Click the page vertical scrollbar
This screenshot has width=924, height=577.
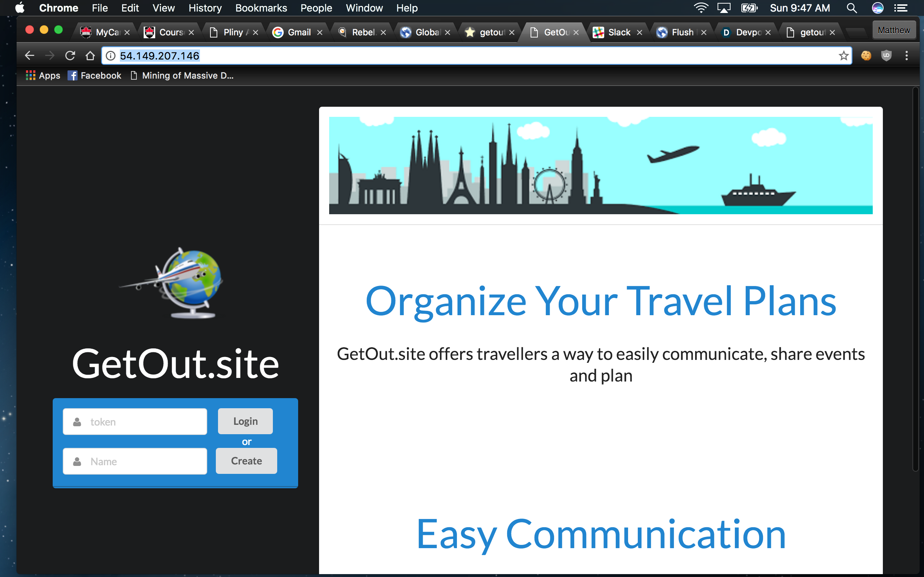coord(915,278)
